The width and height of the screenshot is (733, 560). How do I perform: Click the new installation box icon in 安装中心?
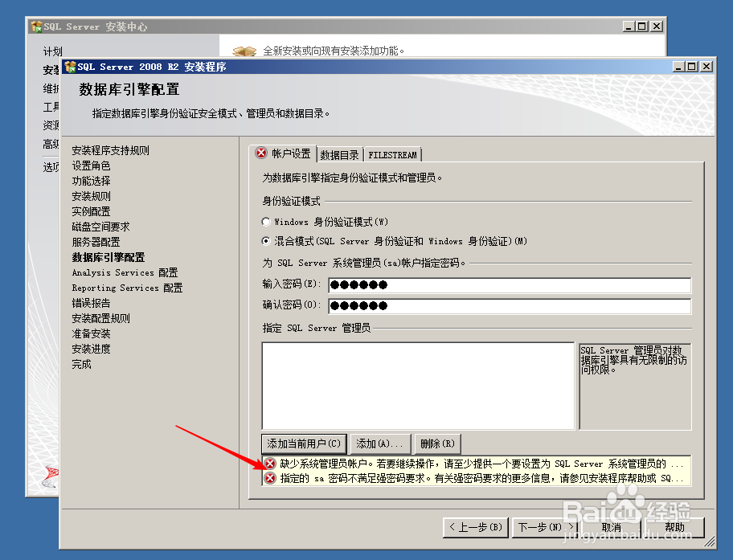coord(244,51)
